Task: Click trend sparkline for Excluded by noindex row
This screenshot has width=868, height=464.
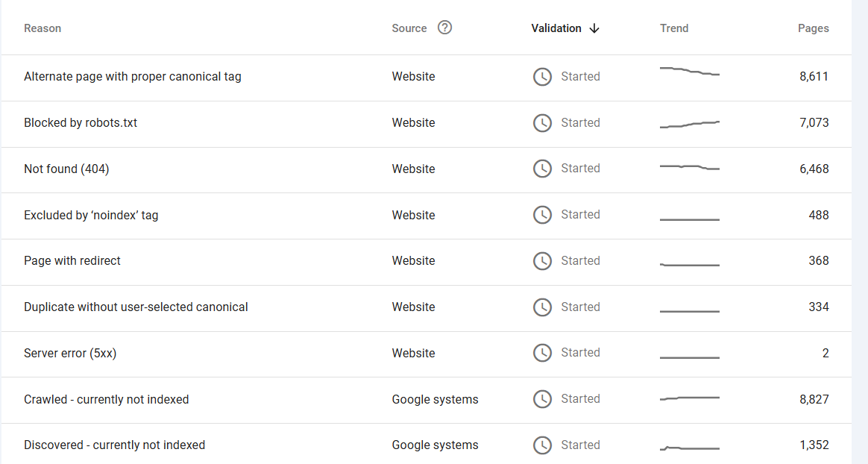Action: tap(690, 220)
